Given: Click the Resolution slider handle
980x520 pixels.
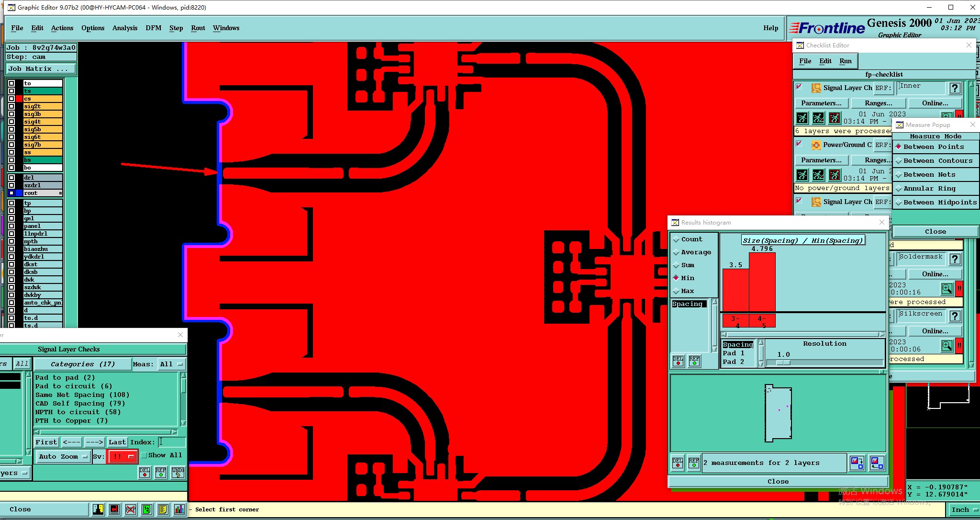Looking at the screenshot, I should [x=783, y=362].
